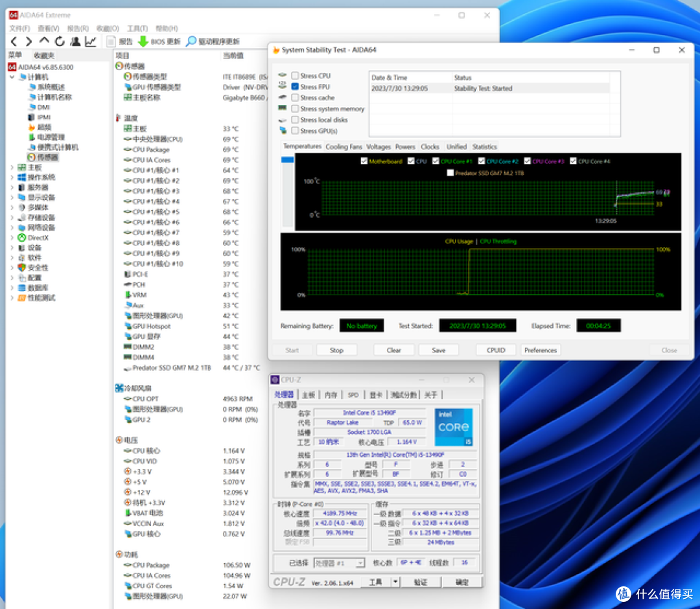Go back with AIDA64 toolbar back arrow
Image resolution: width=700 pixels, height=609 pixels.
tap(14, 41)
